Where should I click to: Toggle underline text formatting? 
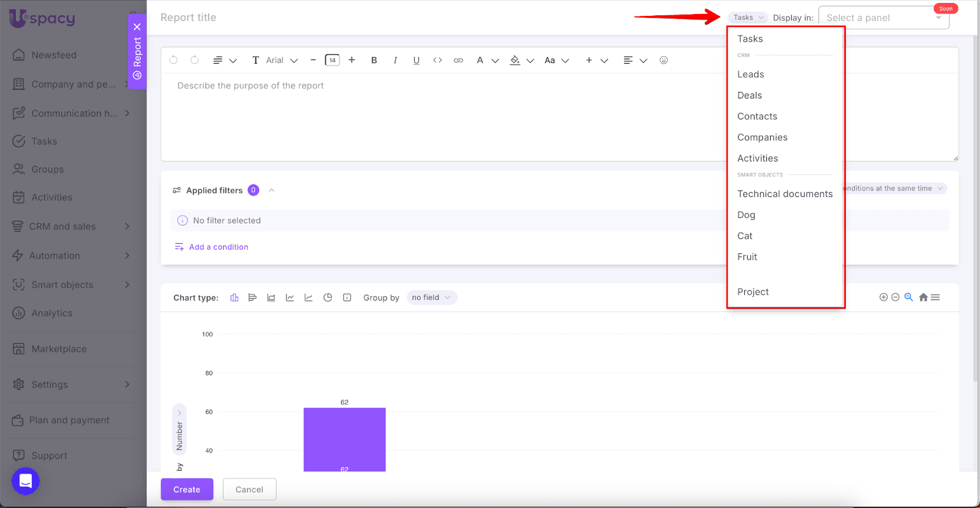417,60
